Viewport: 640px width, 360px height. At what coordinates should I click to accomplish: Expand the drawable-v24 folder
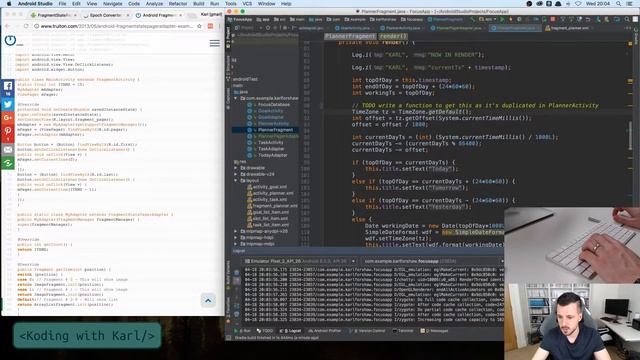236,174
